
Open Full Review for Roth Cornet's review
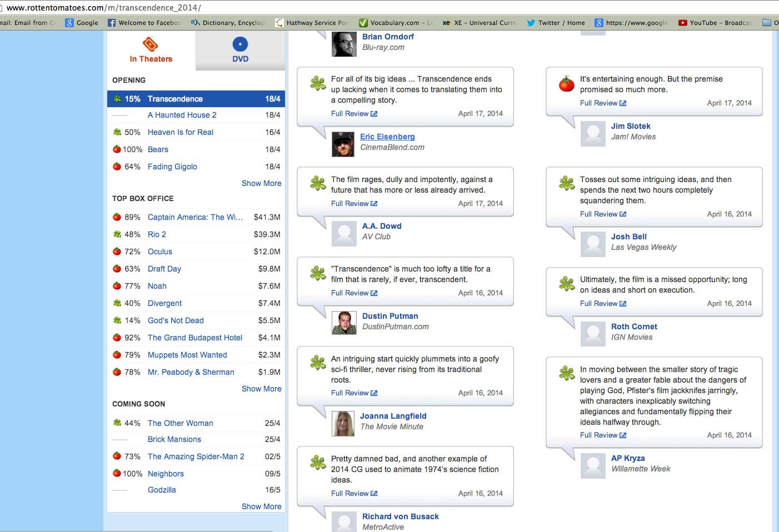point(603,304)
